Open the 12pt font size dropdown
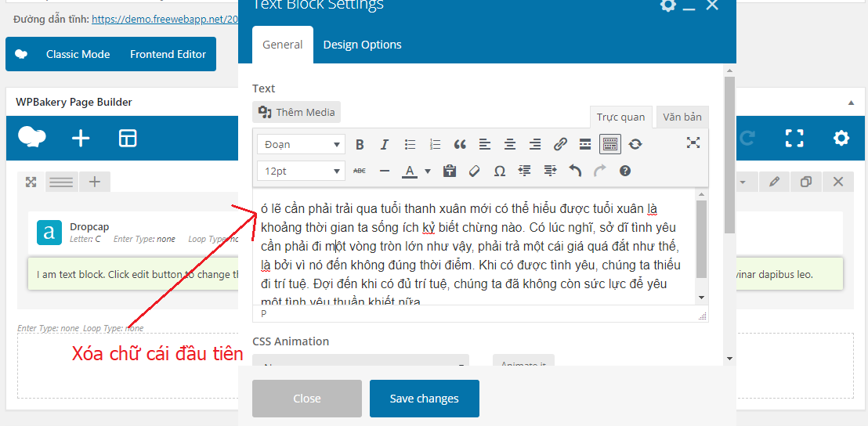 302,171
